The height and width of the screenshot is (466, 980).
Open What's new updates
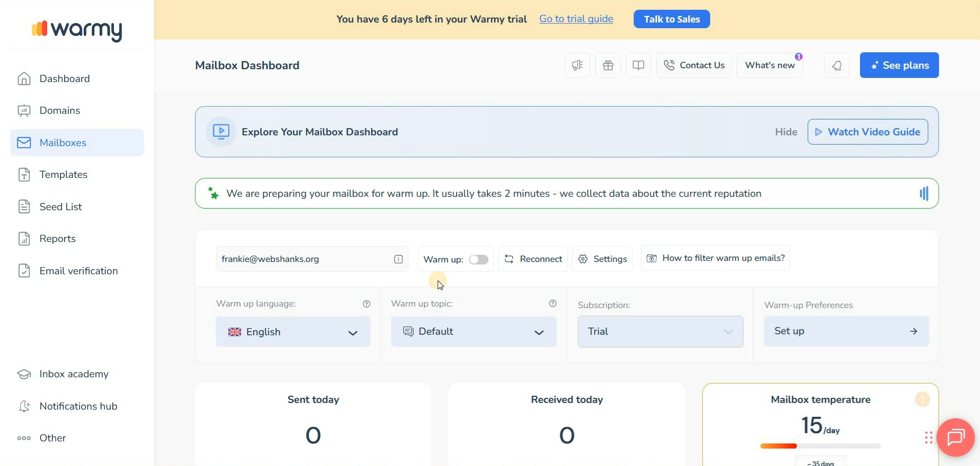[x=770, y=65]
